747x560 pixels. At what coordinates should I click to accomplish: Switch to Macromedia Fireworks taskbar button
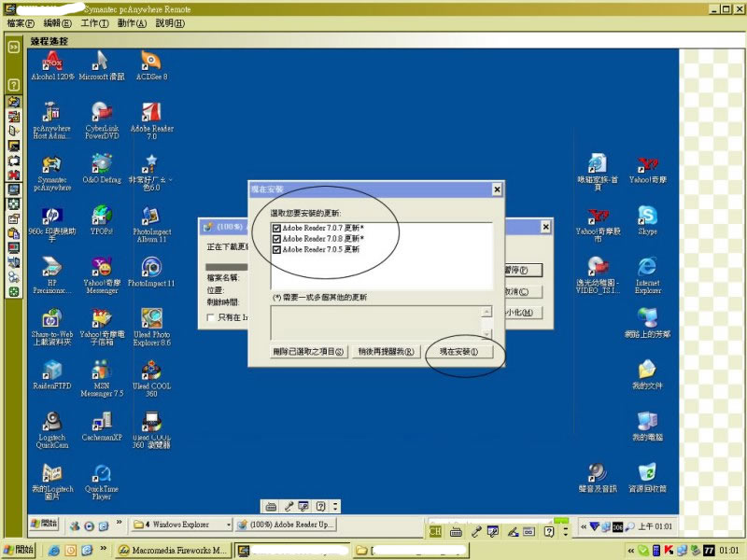coord(173,550)
